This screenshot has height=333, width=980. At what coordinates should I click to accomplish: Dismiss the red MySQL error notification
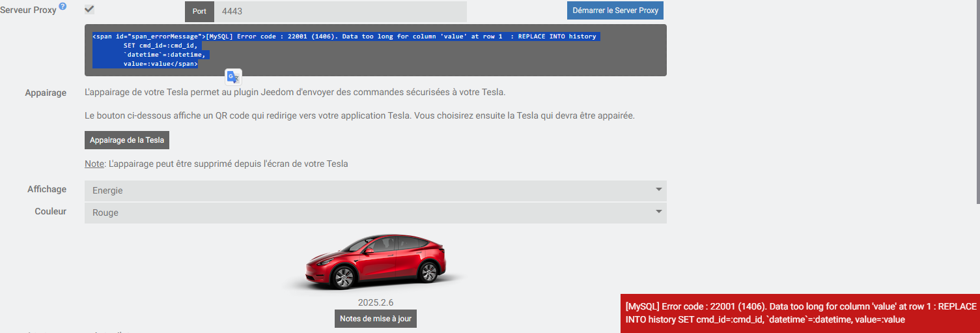pyautogui.click(x=800, y=313)
